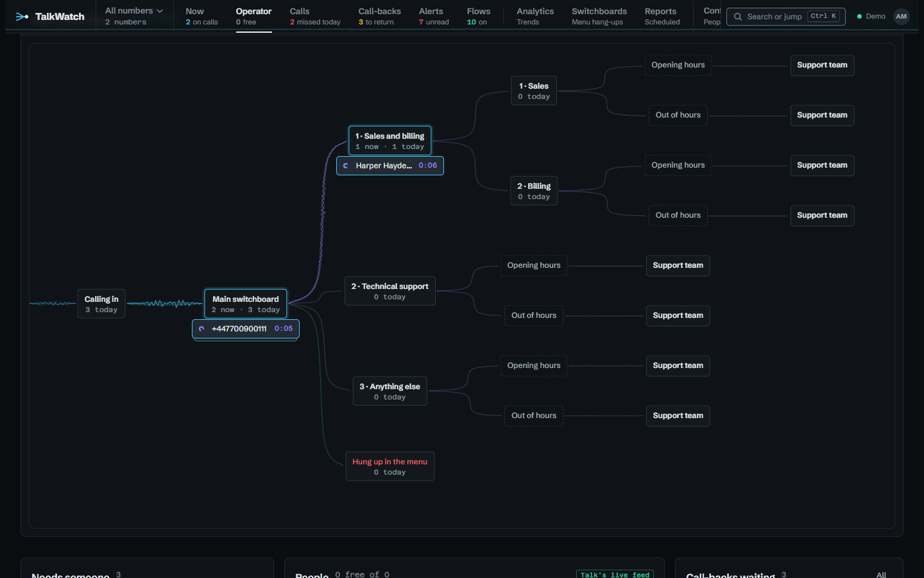Click the magnifier icon in the search box

tap(738, 17)
